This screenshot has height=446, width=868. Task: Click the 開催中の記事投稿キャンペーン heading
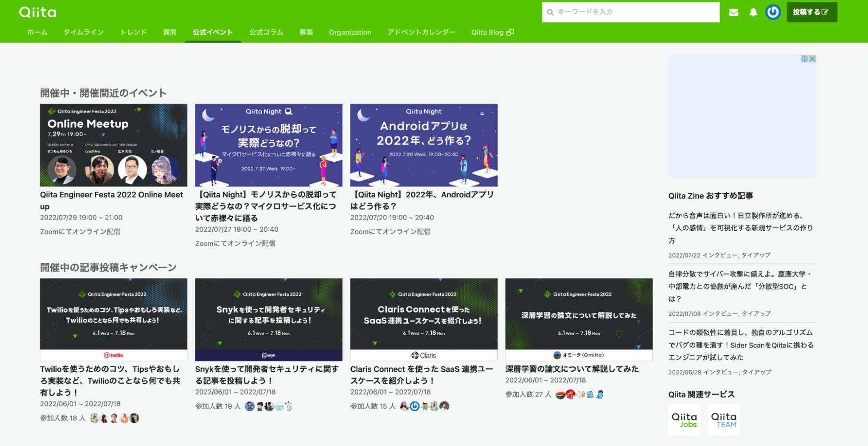(108, 267)
